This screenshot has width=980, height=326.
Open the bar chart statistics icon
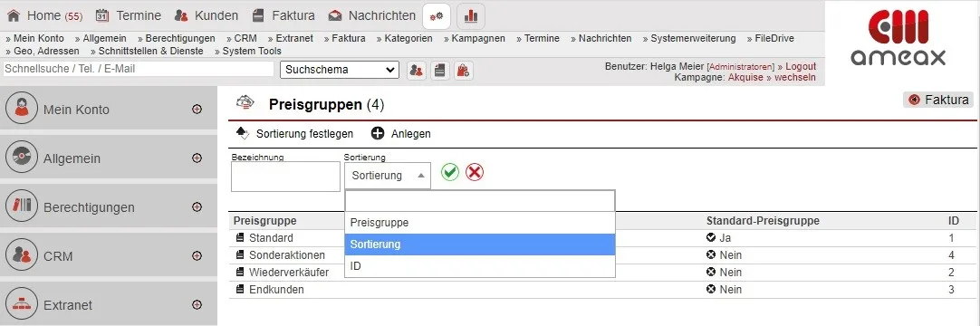coord(471,16)
